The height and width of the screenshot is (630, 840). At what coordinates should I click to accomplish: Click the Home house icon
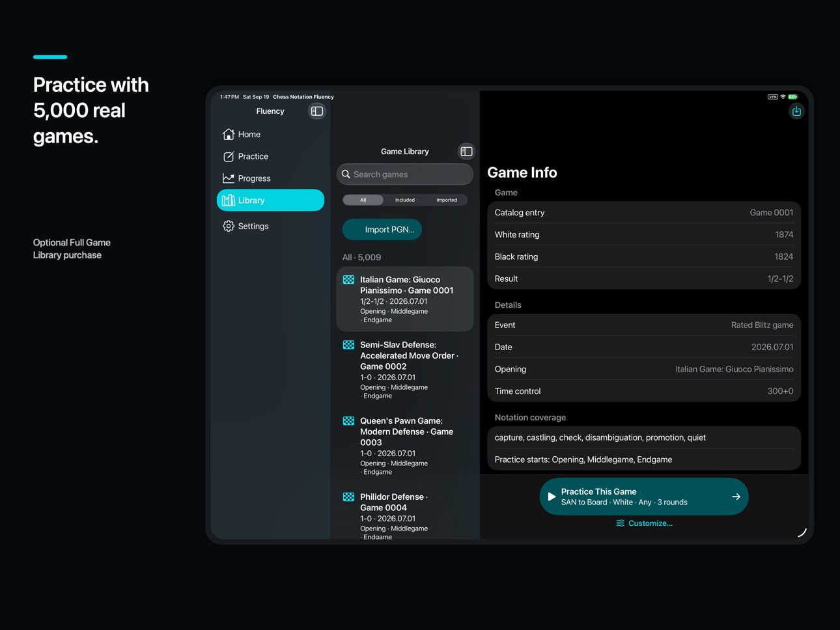tap(229, 134)
